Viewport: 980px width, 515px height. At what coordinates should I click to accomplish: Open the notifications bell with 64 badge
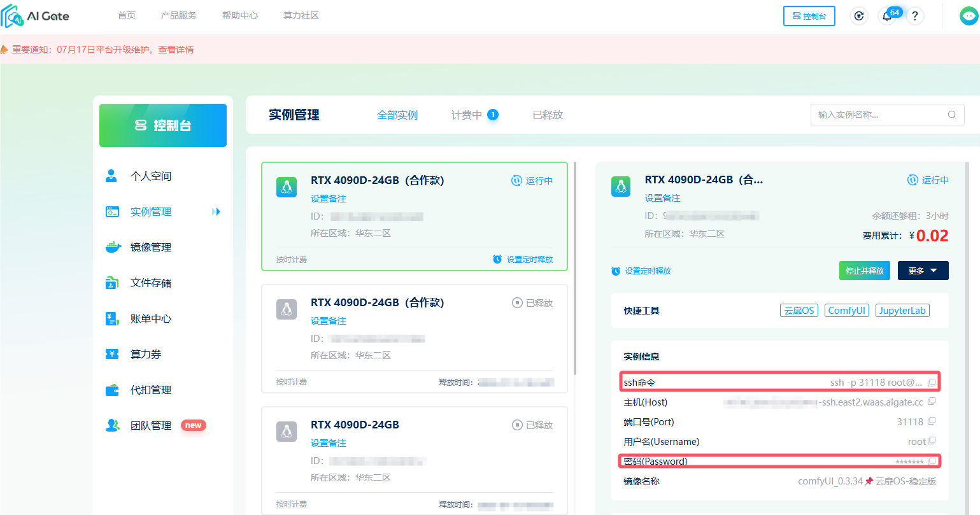886,16
